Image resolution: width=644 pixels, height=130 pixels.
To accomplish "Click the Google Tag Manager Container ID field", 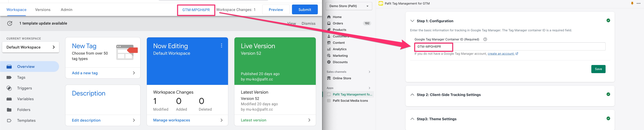I will click(x=510, y=47).
